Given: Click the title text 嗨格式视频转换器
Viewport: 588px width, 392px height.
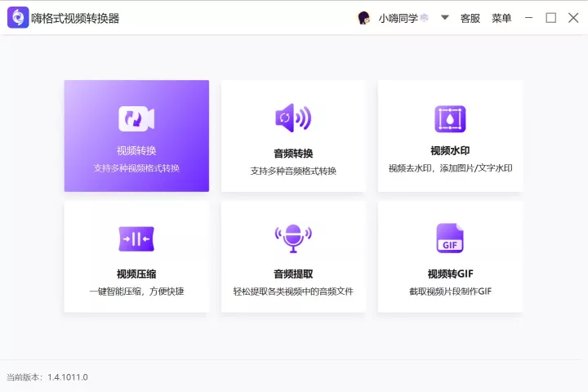Looking at the screenshot, I should coord(75,18).
